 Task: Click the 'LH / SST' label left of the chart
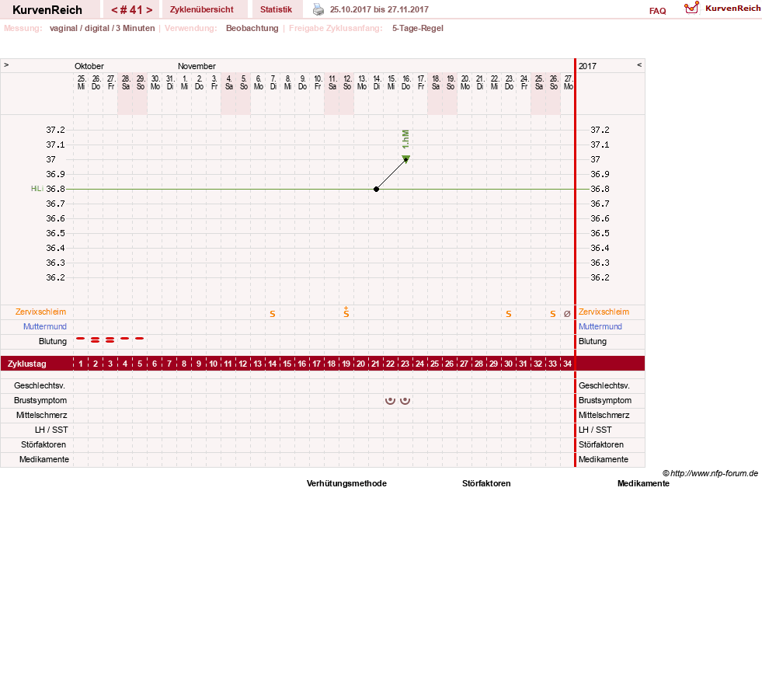pos(51,430)
